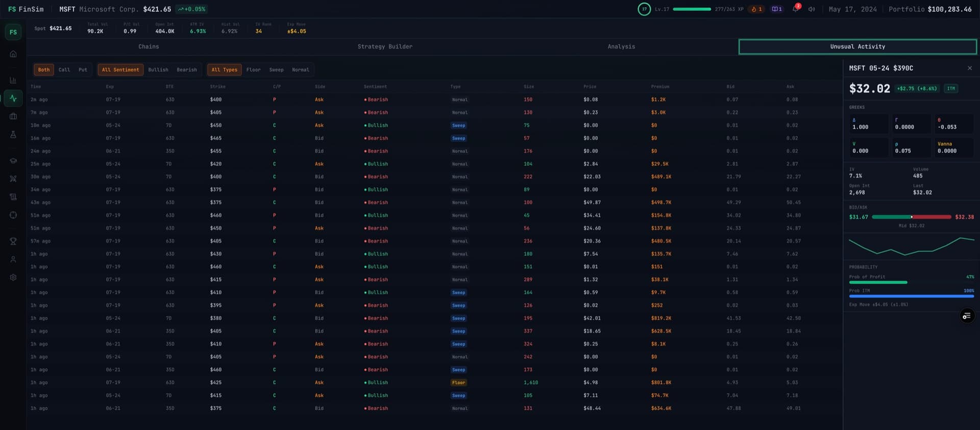The image size is (980, 430).
Task: Click the trophy achievements sidebar icon
Action: click(13, 241)
